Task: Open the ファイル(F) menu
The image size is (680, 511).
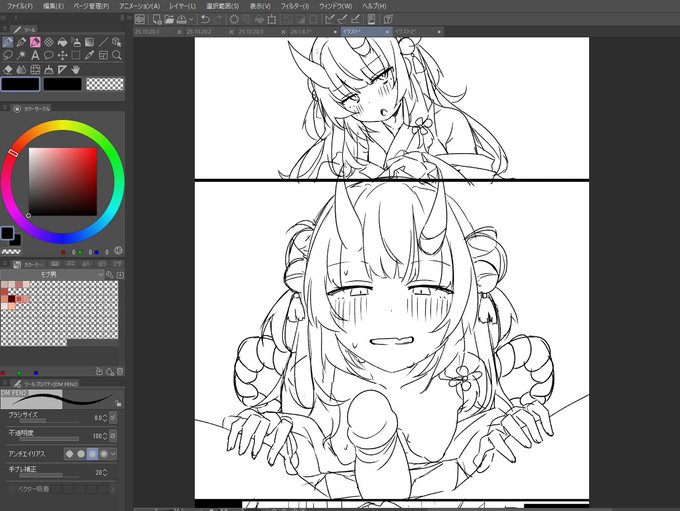Action: coord(20,6)
